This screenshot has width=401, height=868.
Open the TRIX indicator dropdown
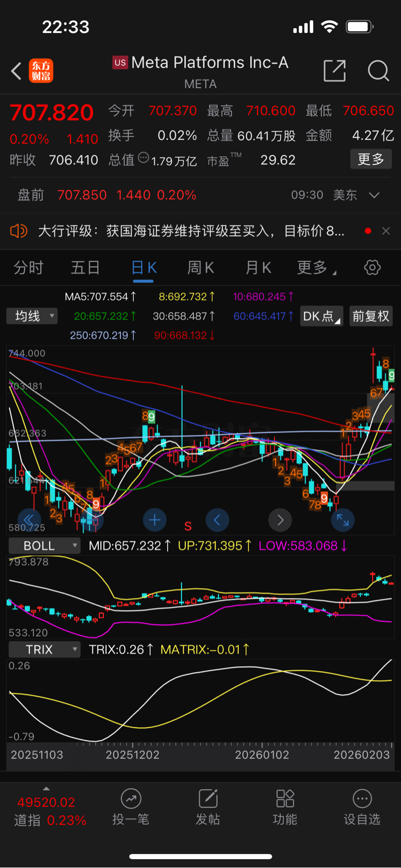[44, 650]
